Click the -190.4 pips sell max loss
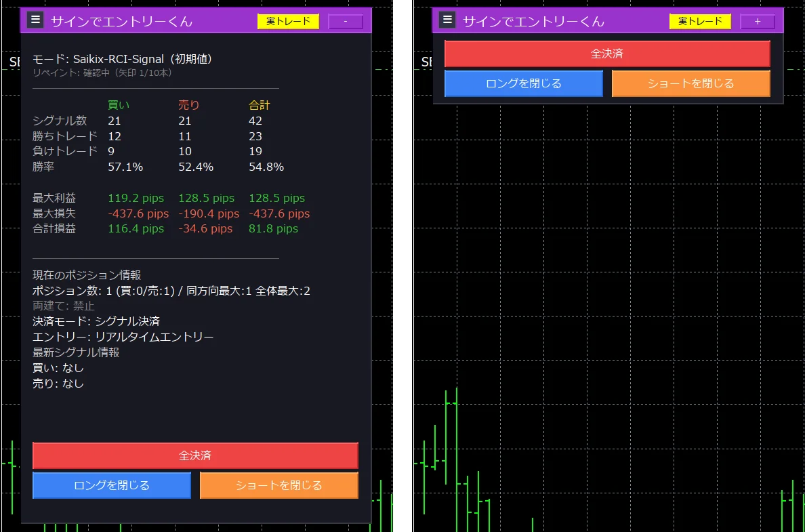Screen dimensions: 805x532 click(x=209, y=213)
